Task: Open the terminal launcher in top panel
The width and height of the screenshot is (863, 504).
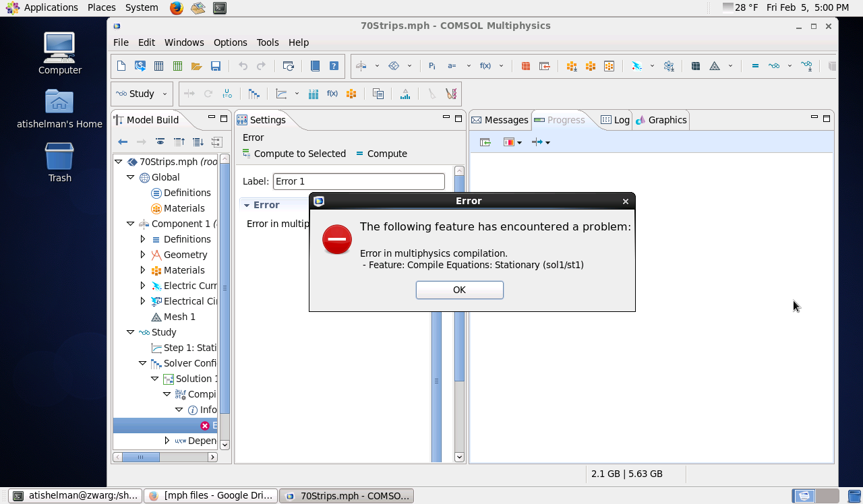Action: click(x=219, y=7)
